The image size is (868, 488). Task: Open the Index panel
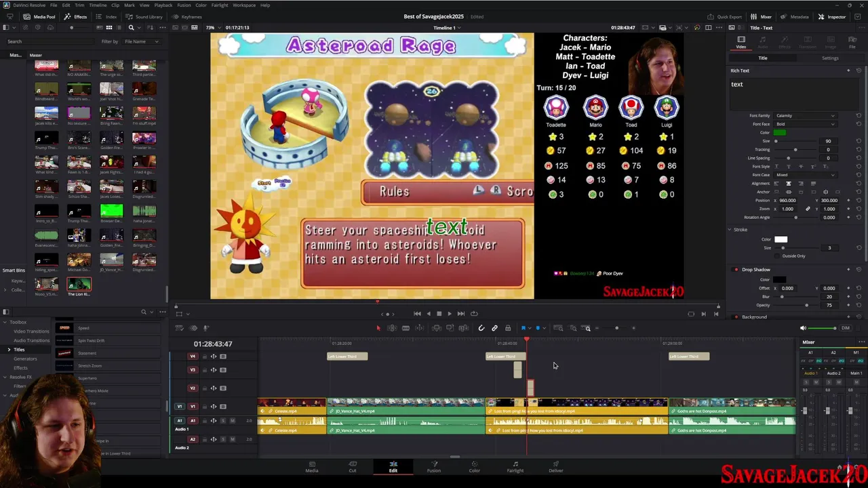[x=107, y=16]
